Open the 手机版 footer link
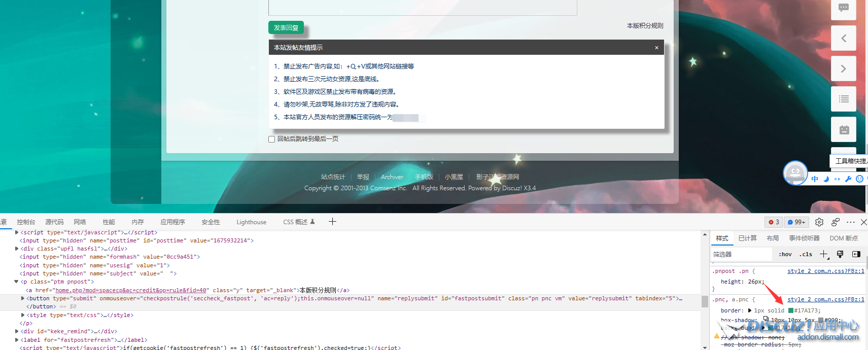868x350 pixels. pos(424,177)
